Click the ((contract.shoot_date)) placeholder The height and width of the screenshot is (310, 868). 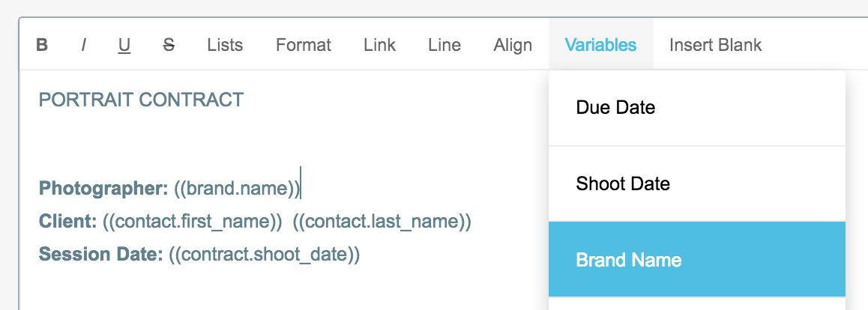pyautogui.click(x=264, y=255)
